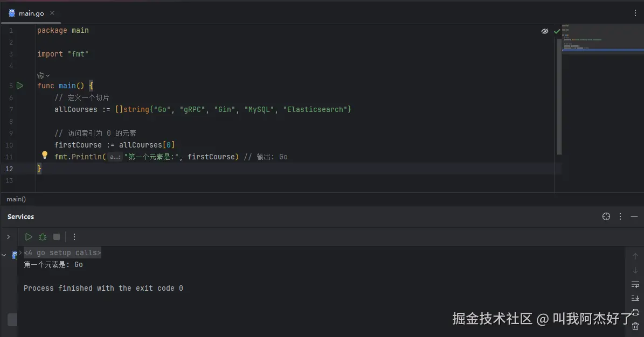The width and height of the screenshot is (644, 337).
Task: Print the console output
Action: (x=635, y=312)
